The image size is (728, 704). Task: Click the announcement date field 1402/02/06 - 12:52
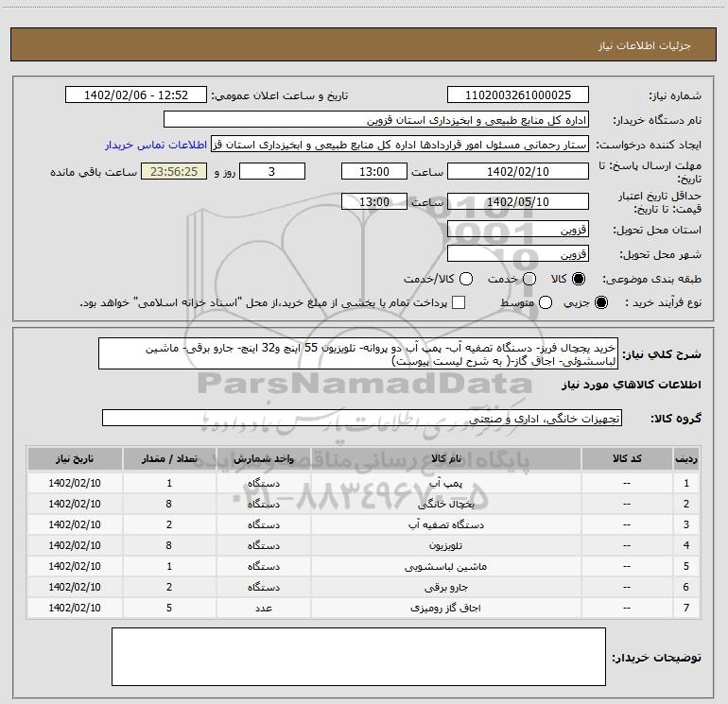click(x=136, y=95)
